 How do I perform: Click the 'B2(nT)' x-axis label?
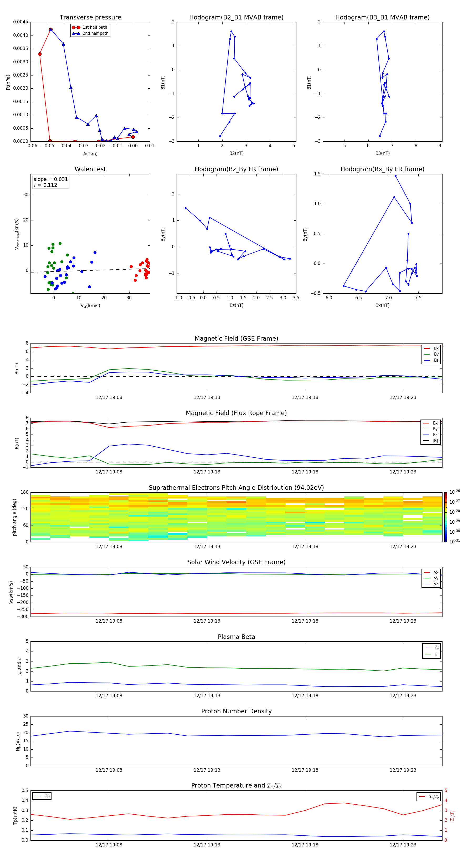pos(236,153)
